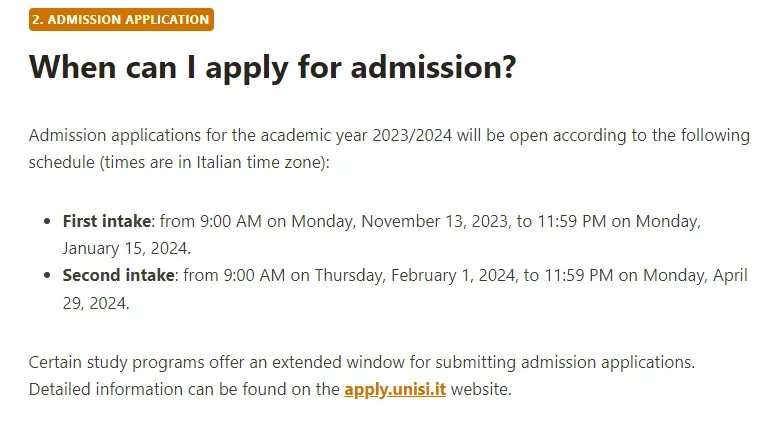Click the '(times are in Italian time zone)' note

pos(213,162)
